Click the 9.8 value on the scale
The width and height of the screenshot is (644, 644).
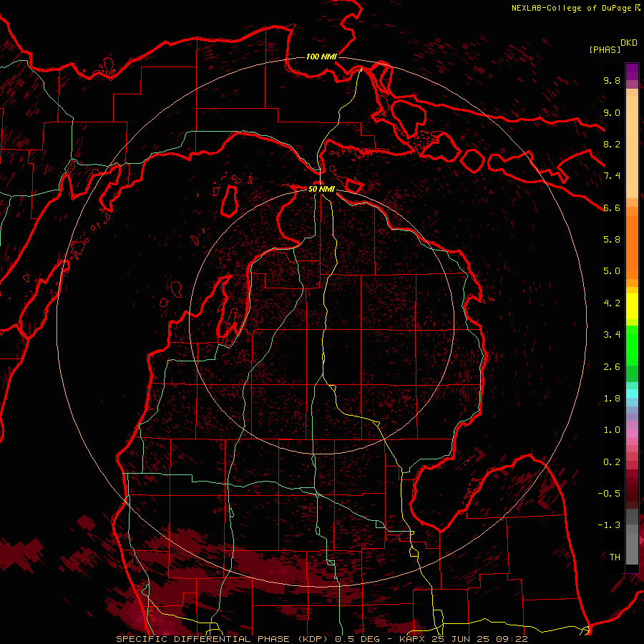tap(612, 80)
